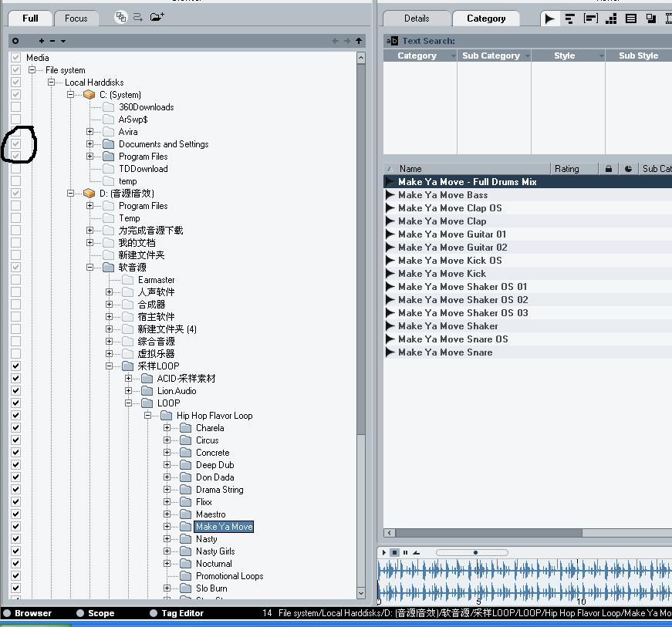Image resolution: width=672 pixels, height=627 pixels.
Task: Switch to the Details tab
Action: pos(417,19)
